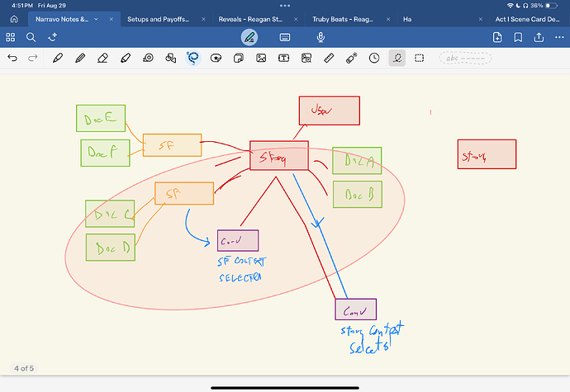Select the Shapes tool
Viewport: 570px width, 392px height.
[170, 59]
